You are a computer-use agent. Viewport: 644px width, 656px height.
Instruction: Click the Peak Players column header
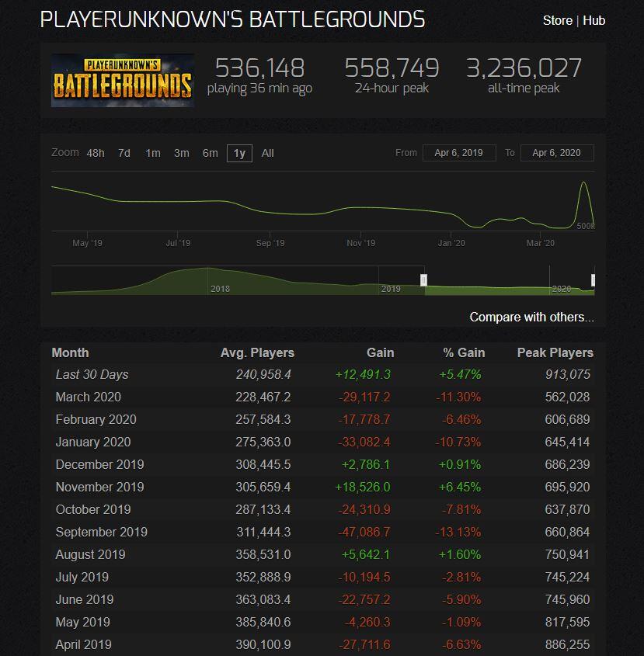(x=555, y=352)
